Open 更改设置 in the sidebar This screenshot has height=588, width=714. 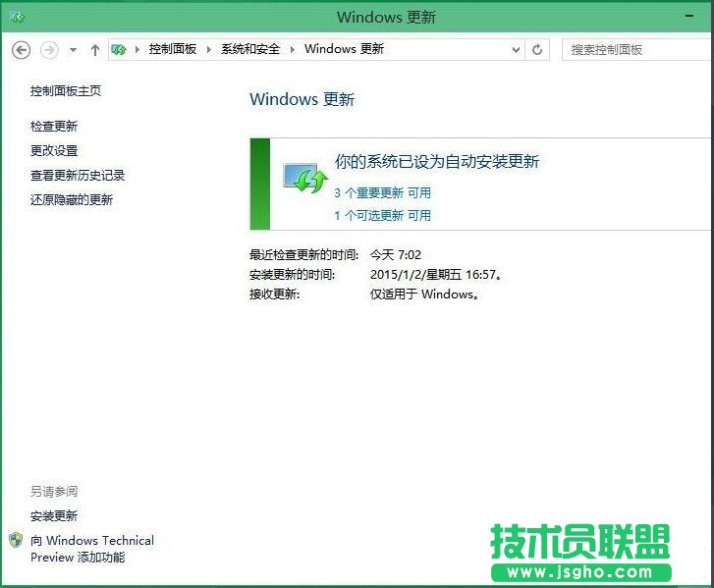pos(54,150)
